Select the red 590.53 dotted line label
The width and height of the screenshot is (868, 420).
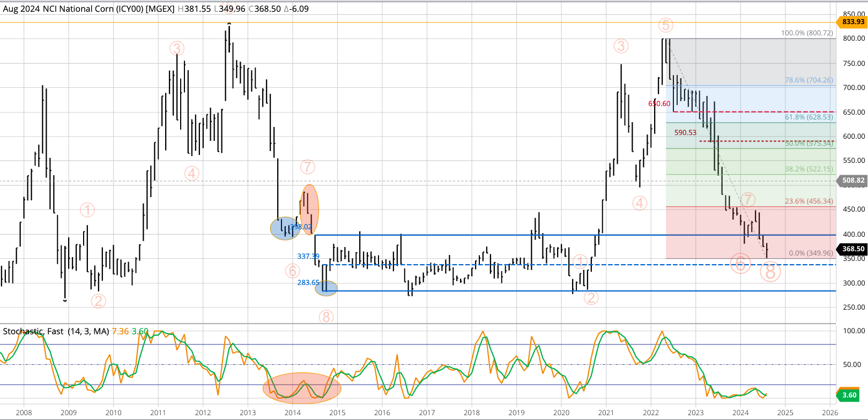[685, 132]
